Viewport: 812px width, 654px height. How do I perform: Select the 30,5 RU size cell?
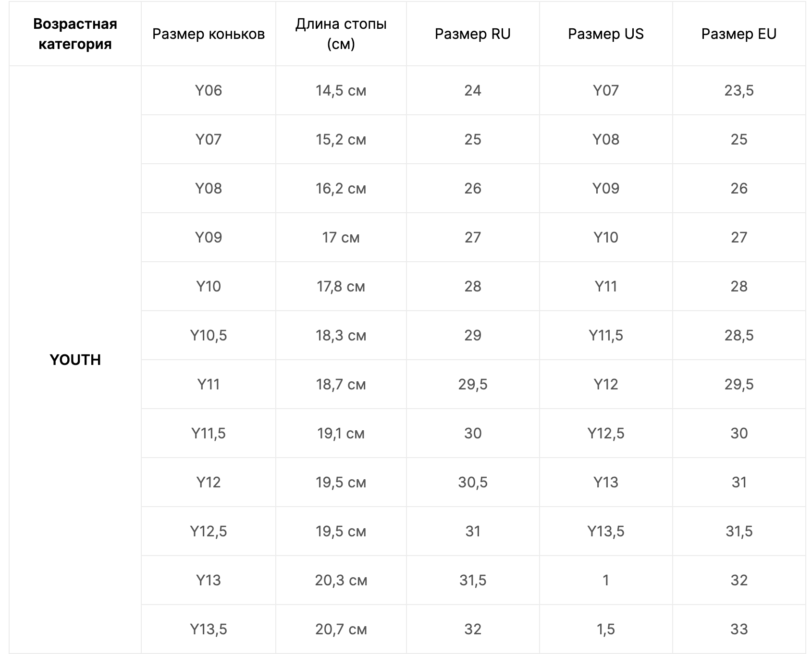(x=473, y=483)
